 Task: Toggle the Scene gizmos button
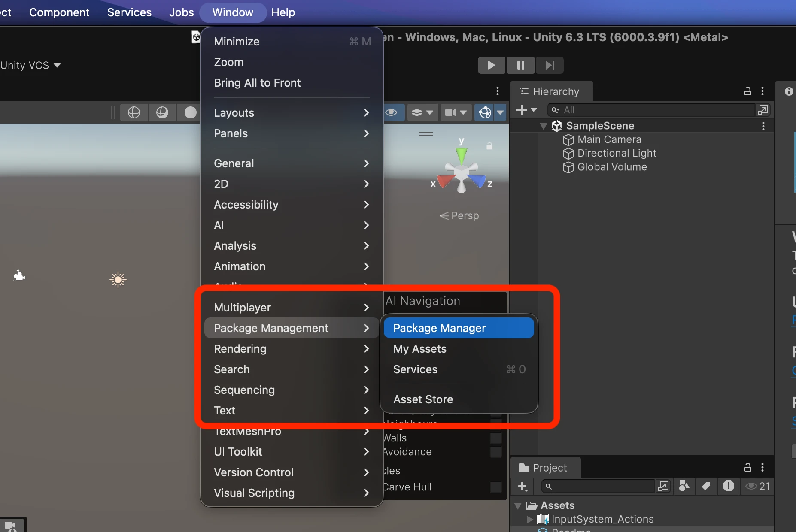pyautogui.click(x=485, y=113)
